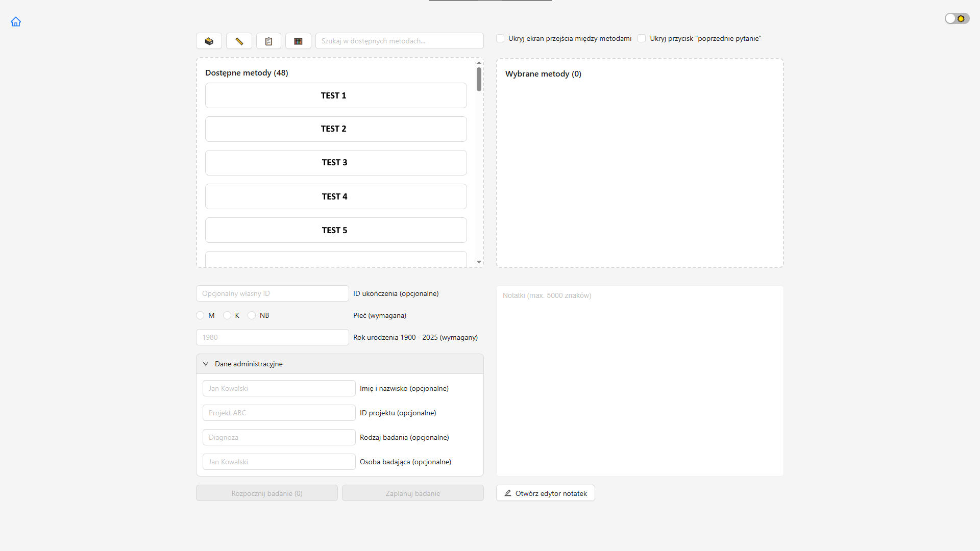Collapse the Dane administracyjne section
This screenshot has width=980, height=551.
(x=339, y=364)
